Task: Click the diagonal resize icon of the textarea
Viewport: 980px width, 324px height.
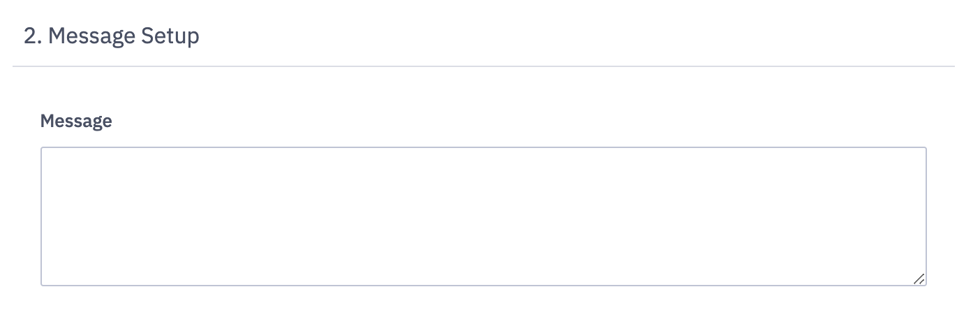Action: tap(919, 279)
